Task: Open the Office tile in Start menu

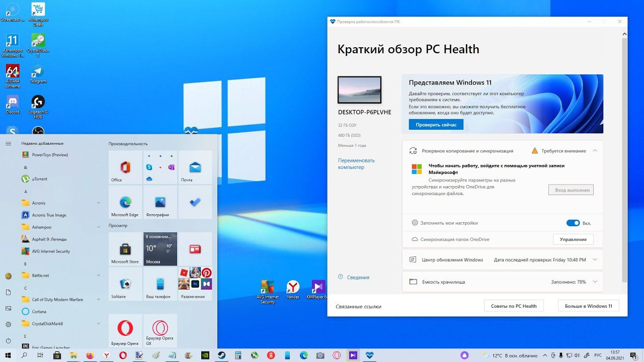Action: point(125,167)
